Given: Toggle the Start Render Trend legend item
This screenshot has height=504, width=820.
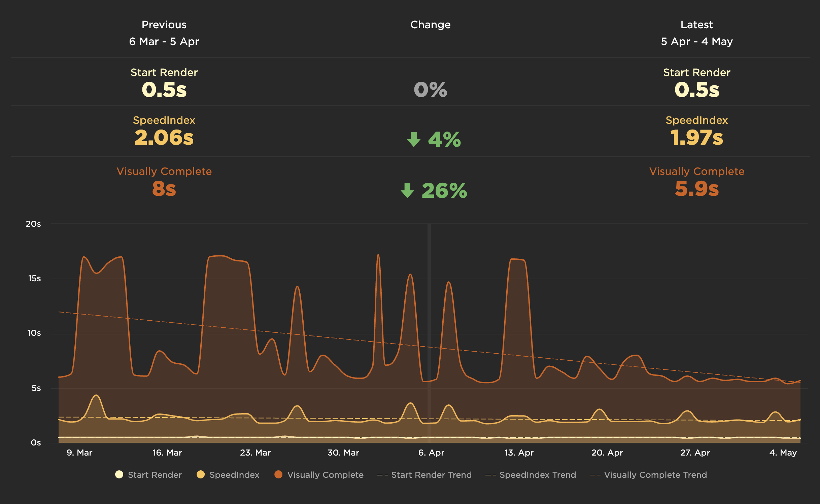Looking at the screenshot, I should (x=424, y=475).
